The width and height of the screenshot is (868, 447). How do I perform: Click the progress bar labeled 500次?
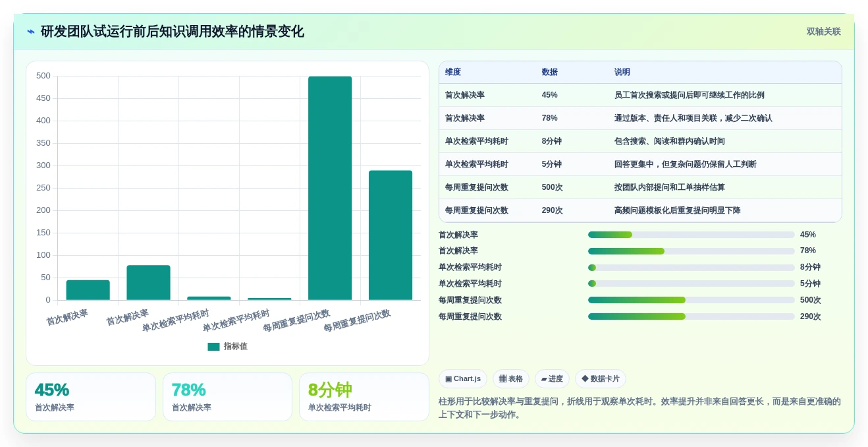pyautogui.click(x=692, y=300)
